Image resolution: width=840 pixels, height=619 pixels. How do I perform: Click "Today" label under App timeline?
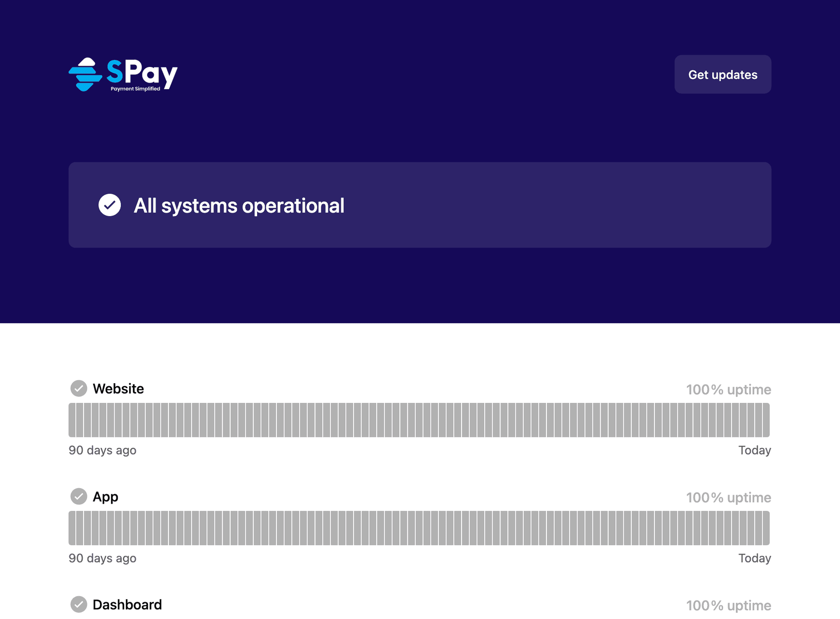pyautogui.click(x=754, y=558)
